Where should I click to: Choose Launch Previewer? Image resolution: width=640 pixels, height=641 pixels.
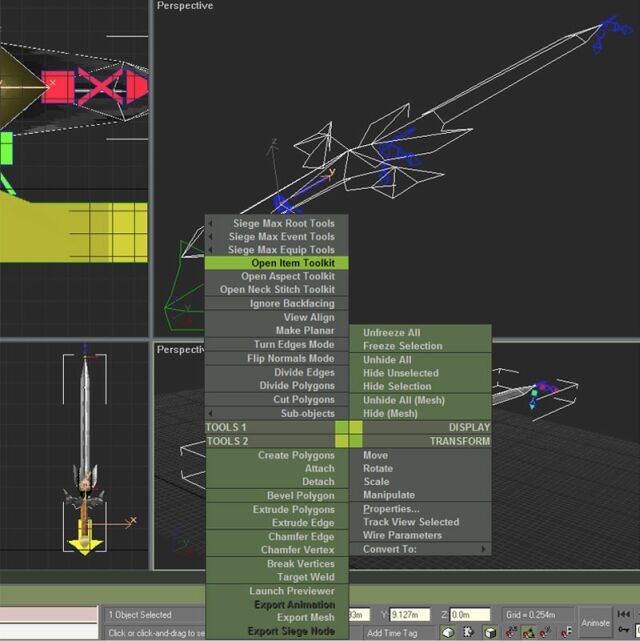coord(277,591)
